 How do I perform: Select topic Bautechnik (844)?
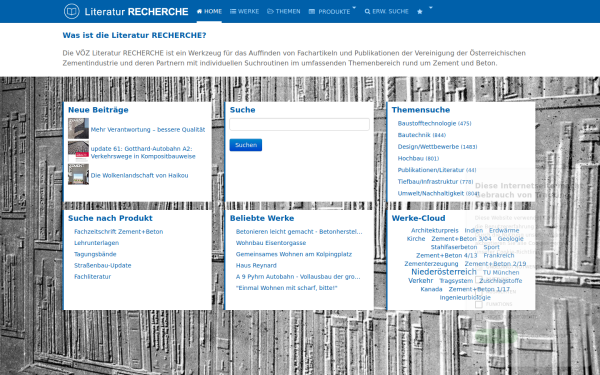[422, 135]
